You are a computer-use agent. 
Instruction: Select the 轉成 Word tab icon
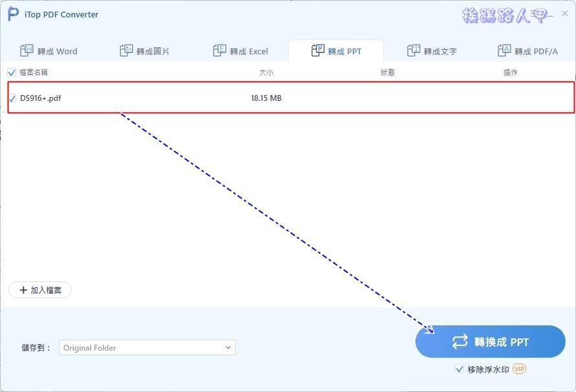(27, 50)
